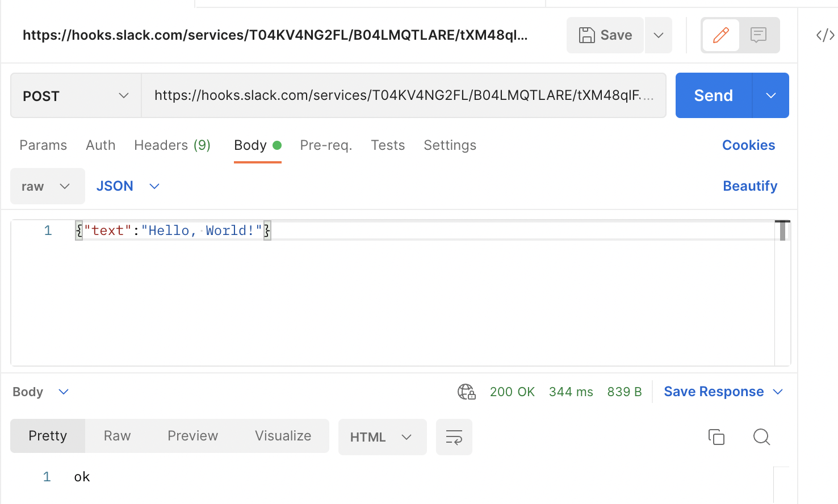Open the POST method dropdown

76,95
